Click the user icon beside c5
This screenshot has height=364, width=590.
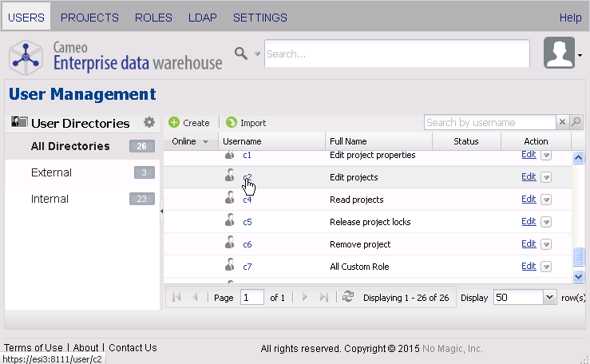(230, 222)
